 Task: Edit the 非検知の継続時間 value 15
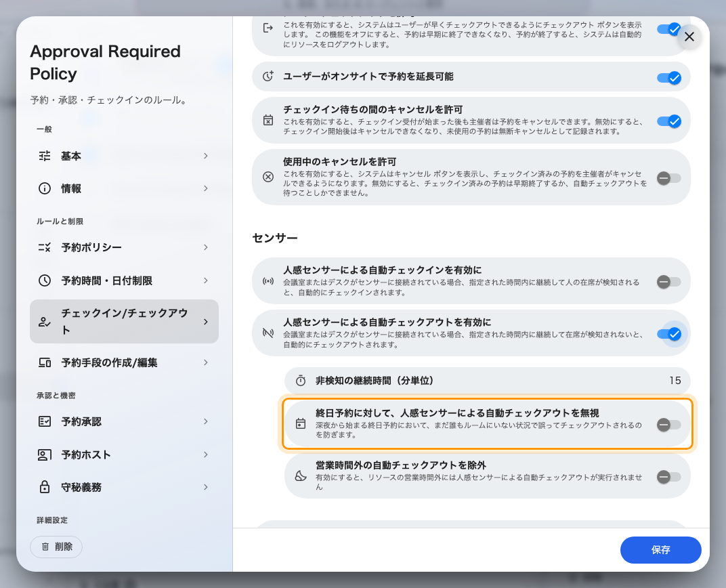[675, 381]
